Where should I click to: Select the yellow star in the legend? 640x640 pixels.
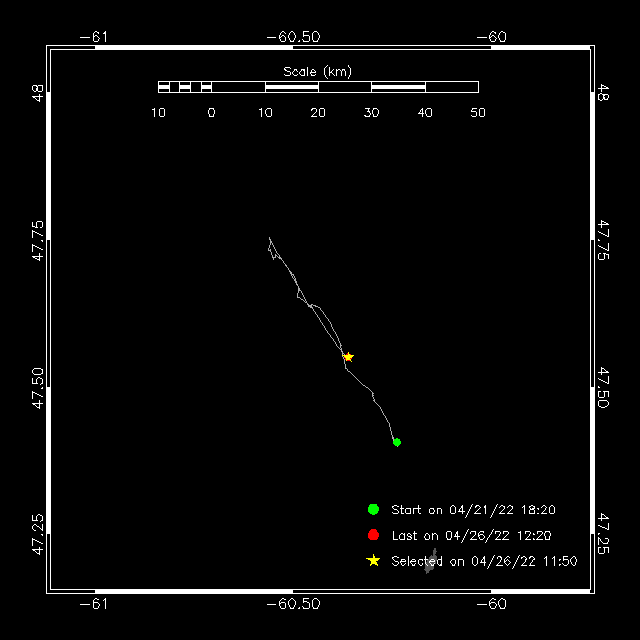pos(374,561)
